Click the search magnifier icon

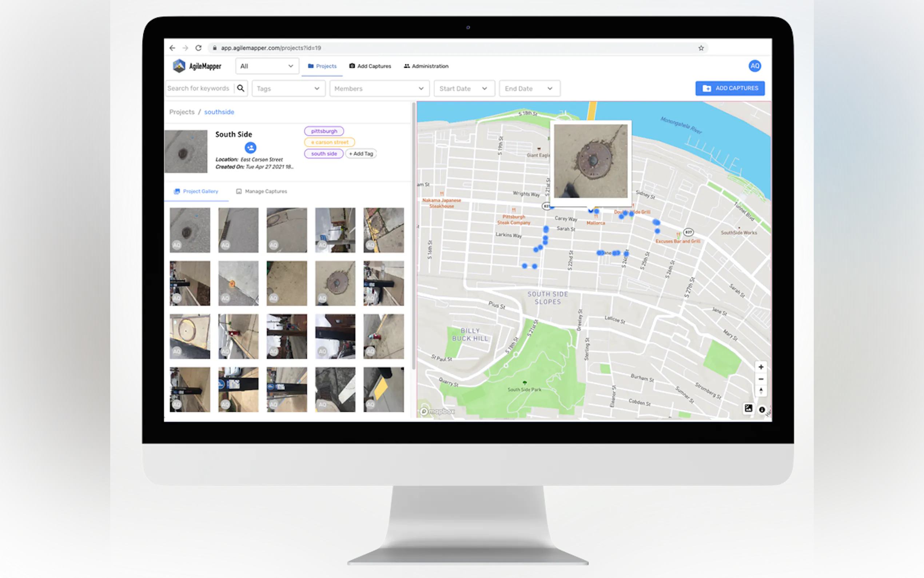pyautogui.click(x=241, y=88)
